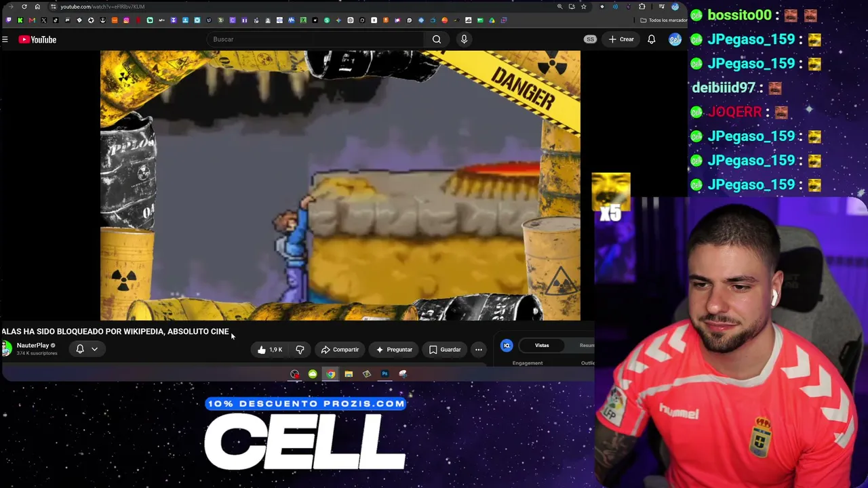This screenshot has width=868, height=488.
Task: Select the Vistas tab
Action: coord(542,346)
